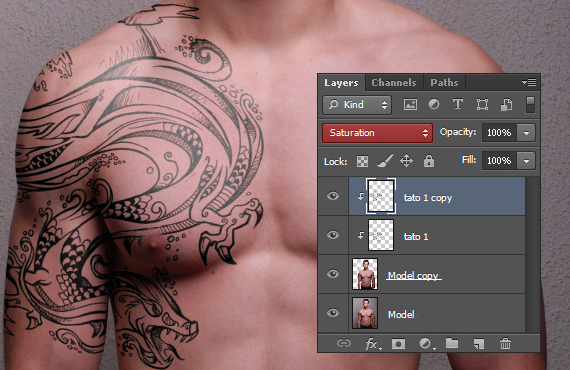Open Layers panel flyout menu
The width and height of the screenshot is (570, 370).
pos(529,83)
